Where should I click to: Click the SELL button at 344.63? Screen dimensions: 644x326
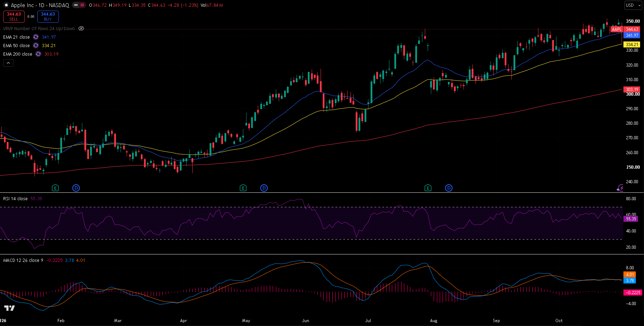(14, 16)
